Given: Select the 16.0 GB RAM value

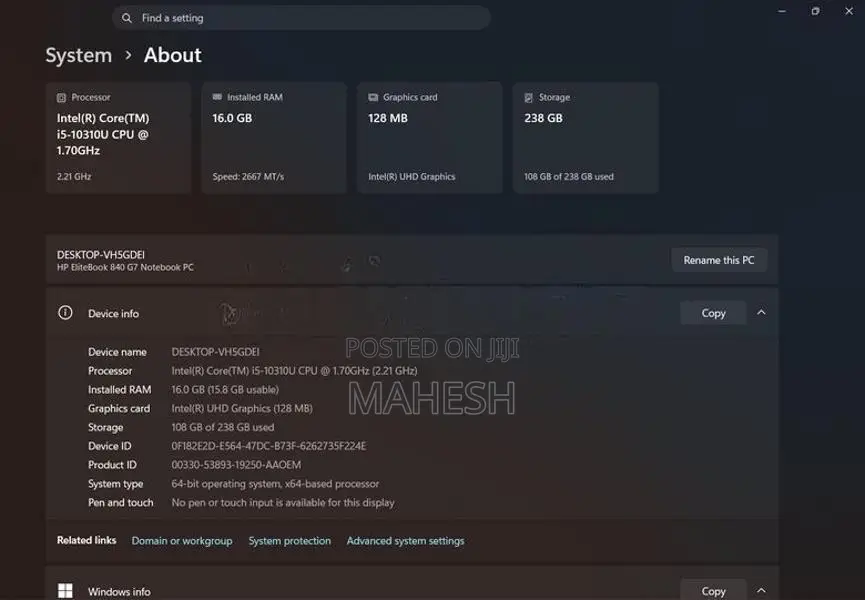Looking at the screenshot, I should pyautogui.click(x=232, y=118).
